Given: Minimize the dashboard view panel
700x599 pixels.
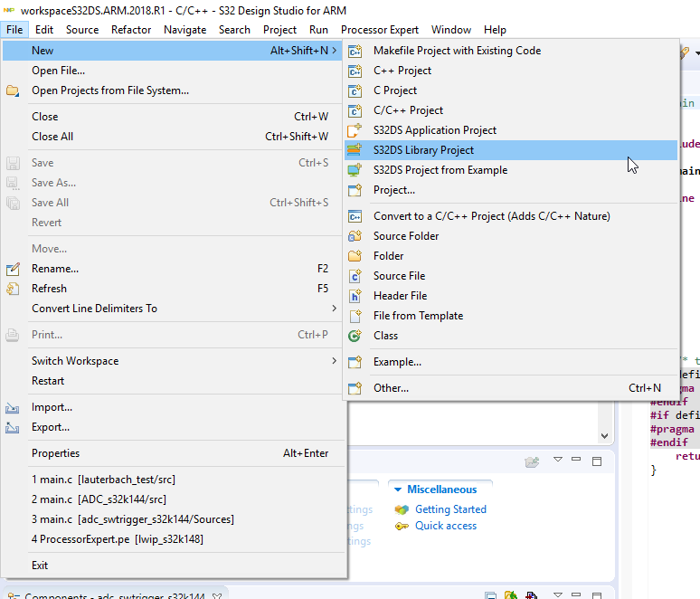Looking at the screenshot, I should pyautogui.click(x=576, y=459).
